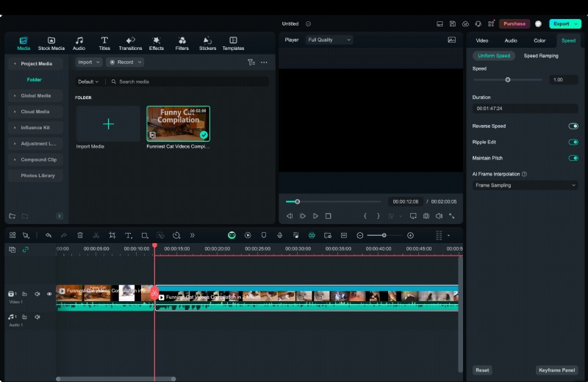Open the Speed Ramping tab
The image size is (588, 382).
pos(540,56)
